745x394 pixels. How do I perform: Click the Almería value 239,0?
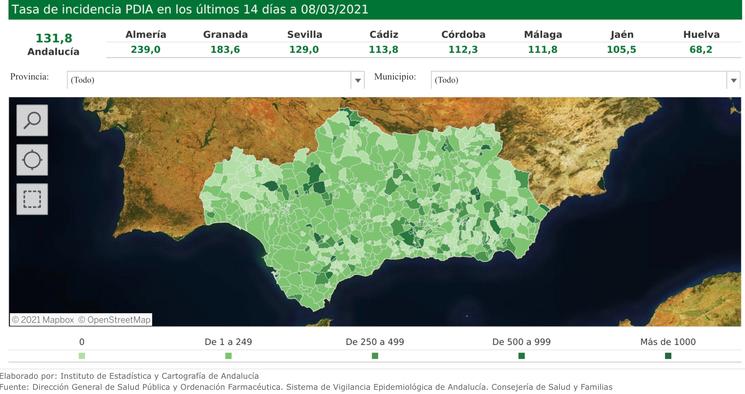[145, 50]
